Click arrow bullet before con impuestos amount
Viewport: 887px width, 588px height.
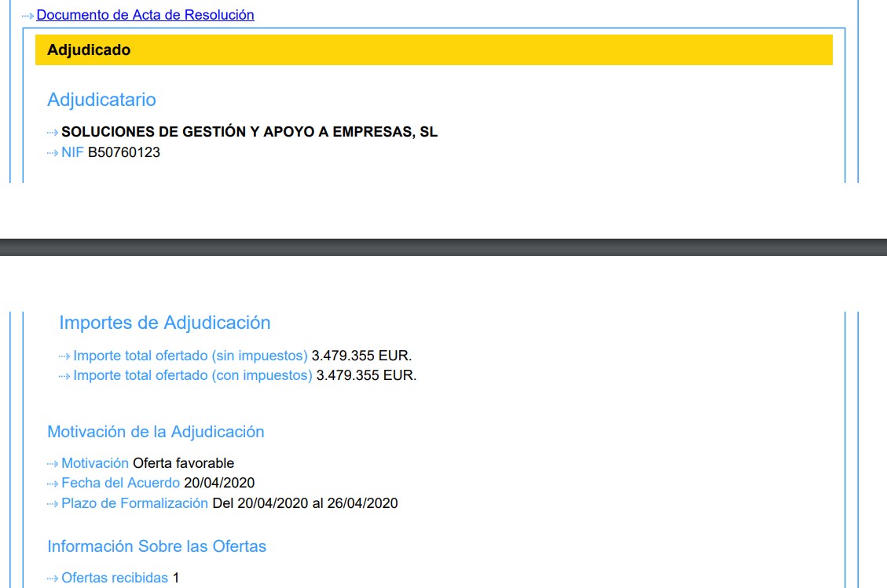(64, 376)
